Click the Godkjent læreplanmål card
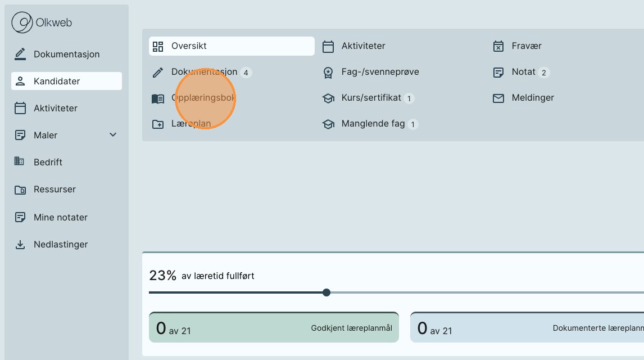 coord(274,328)
